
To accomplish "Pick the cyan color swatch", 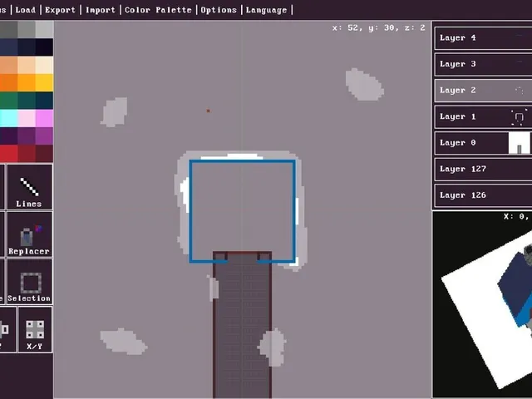I will (x=9, y=118).
